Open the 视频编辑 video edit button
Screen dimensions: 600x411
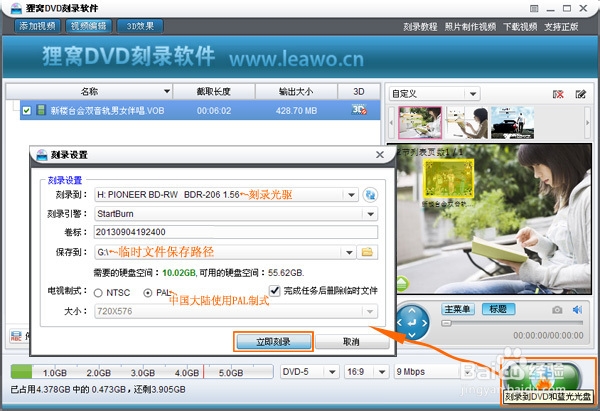click(x=88, y=26)
